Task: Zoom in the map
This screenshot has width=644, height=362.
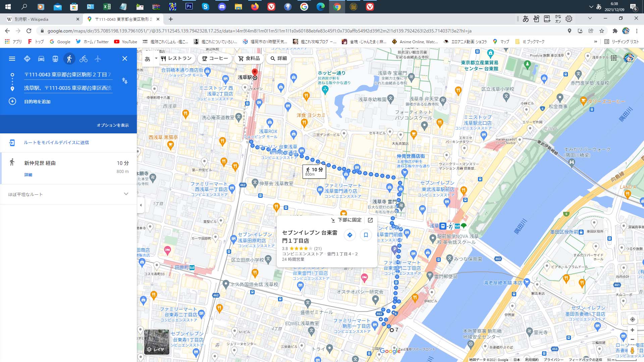Action: [x=632, y=330]
